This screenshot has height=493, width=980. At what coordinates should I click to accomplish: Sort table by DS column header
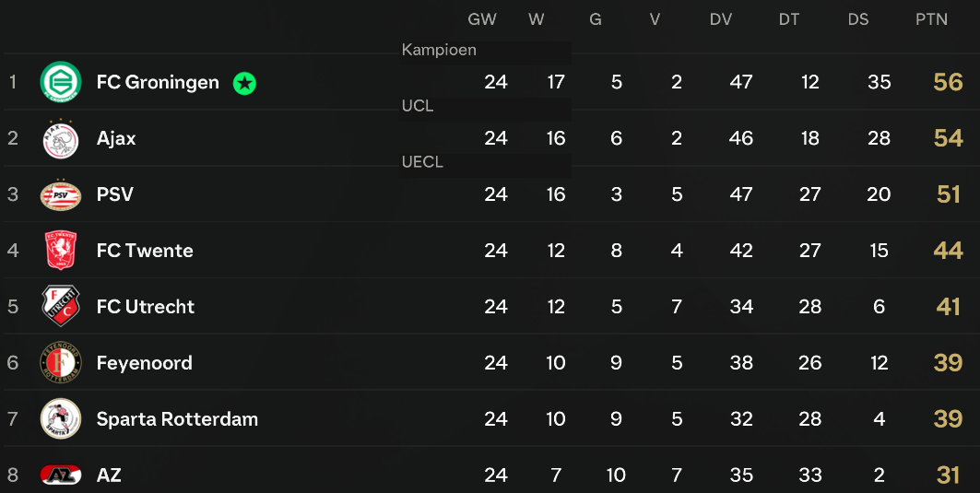click(x=858, y=19)
